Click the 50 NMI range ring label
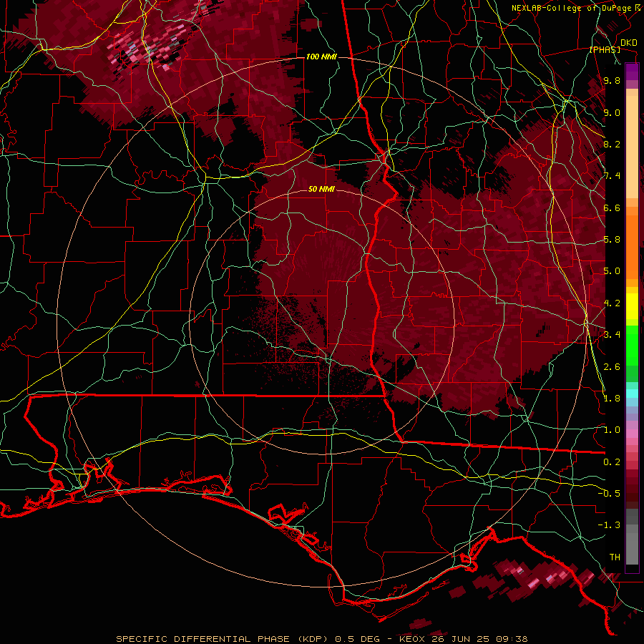 pyautogui.click(x=321, y=189)
